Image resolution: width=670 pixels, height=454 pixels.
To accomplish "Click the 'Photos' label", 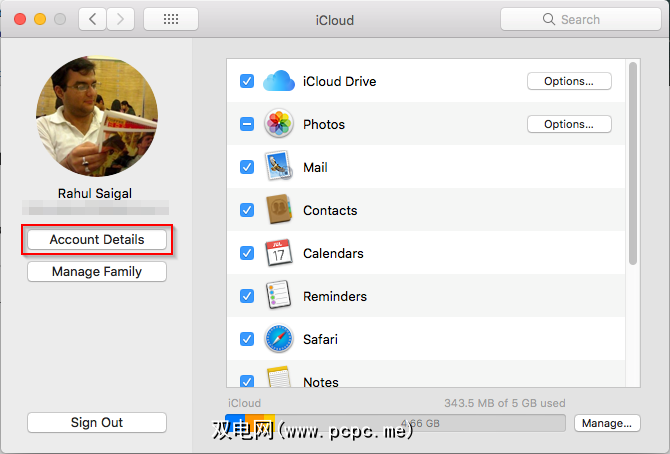I will 324,124.
